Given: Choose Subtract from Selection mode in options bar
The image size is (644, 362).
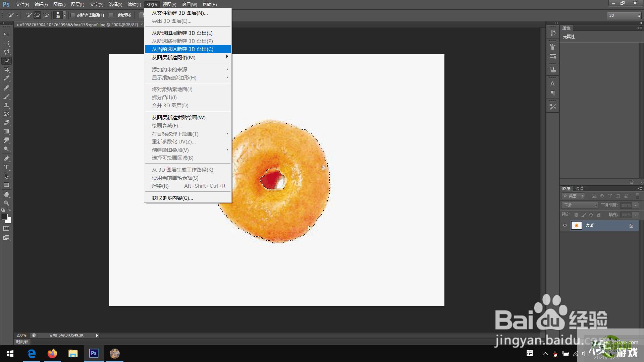Looking at the screenshot, I should 46,15.
